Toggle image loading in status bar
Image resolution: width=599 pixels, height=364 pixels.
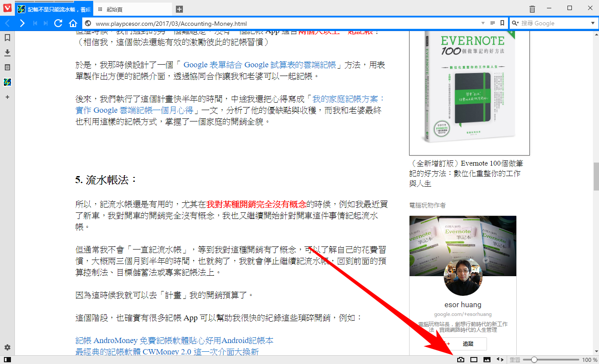487,360
